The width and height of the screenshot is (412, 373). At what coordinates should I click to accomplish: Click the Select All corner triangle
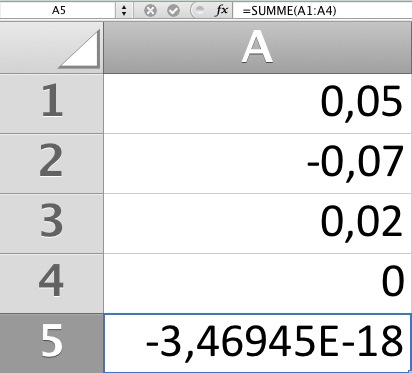pyautogui.click(x=80, y=50)
